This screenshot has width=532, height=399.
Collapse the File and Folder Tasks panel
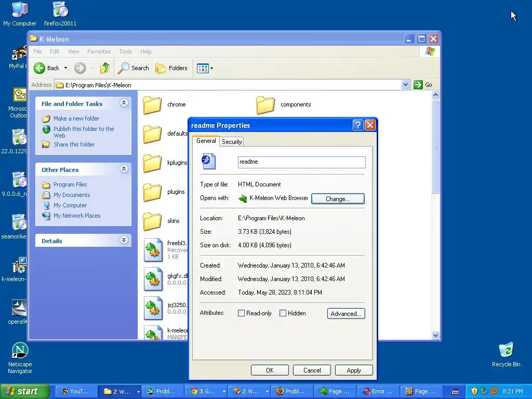124,103
